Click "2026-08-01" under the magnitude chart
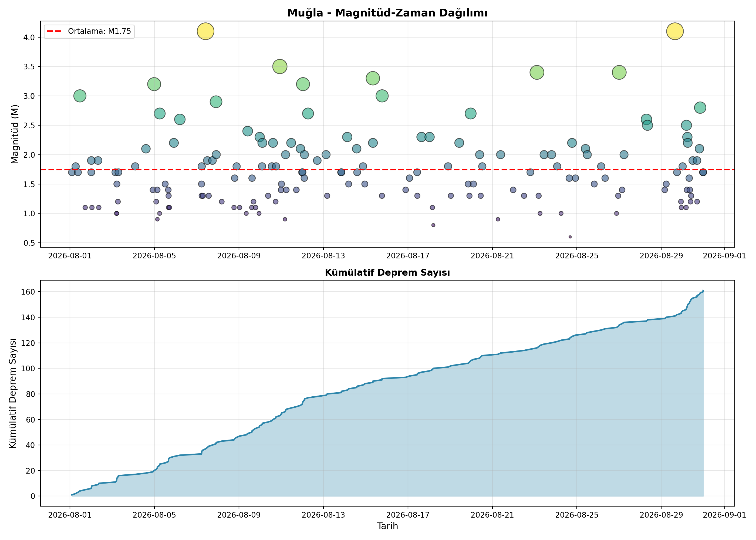The width and height of the screenshot is (756, 540). [70, 256]
